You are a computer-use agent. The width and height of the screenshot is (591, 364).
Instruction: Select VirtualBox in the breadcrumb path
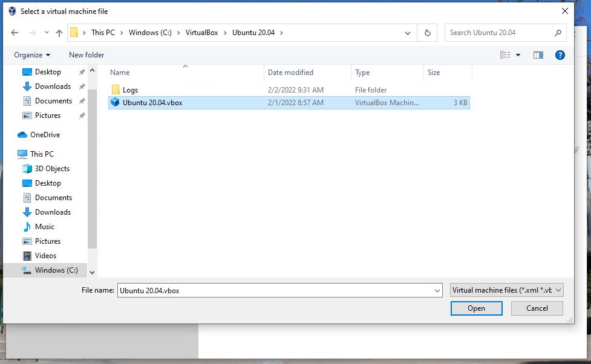pyautogui.click(x=201, y=33)
